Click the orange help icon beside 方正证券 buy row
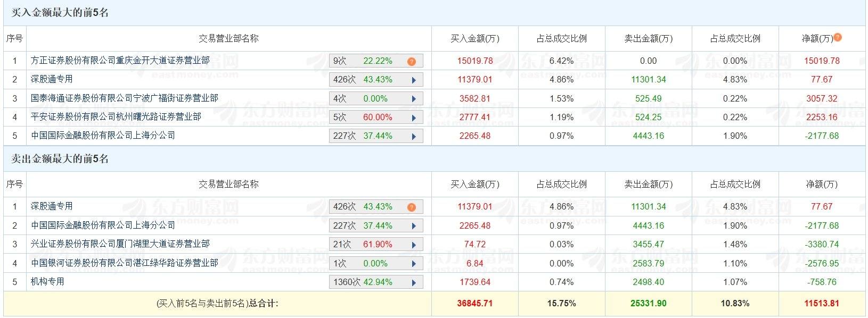This screenshot has height=318, width=868. click(411, 61)
